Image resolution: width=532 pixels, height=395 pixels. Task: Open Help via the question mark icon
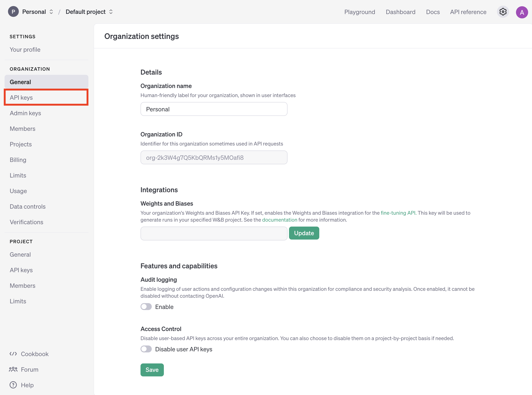point(13,385)
